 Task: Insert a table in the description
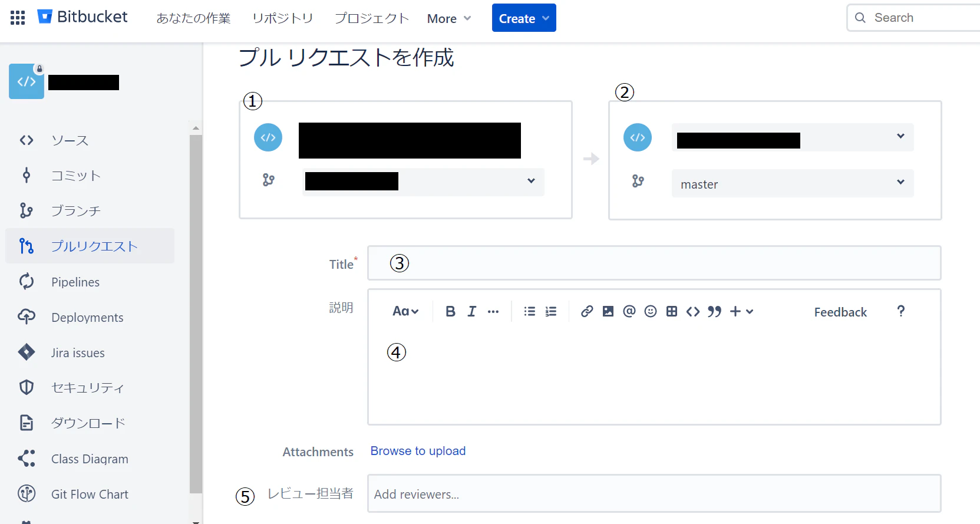point(672,311)
